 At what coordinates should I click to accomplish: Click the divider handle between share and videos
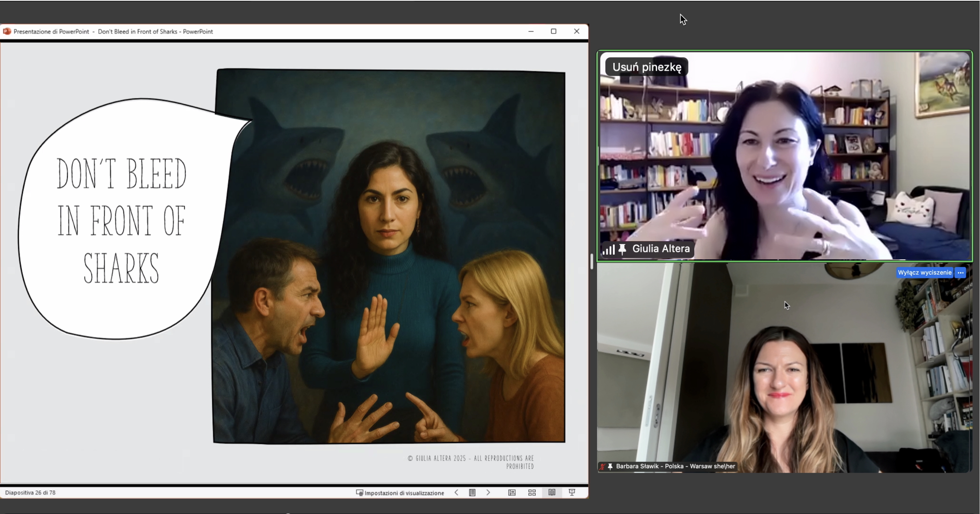[x=592, y=261]
